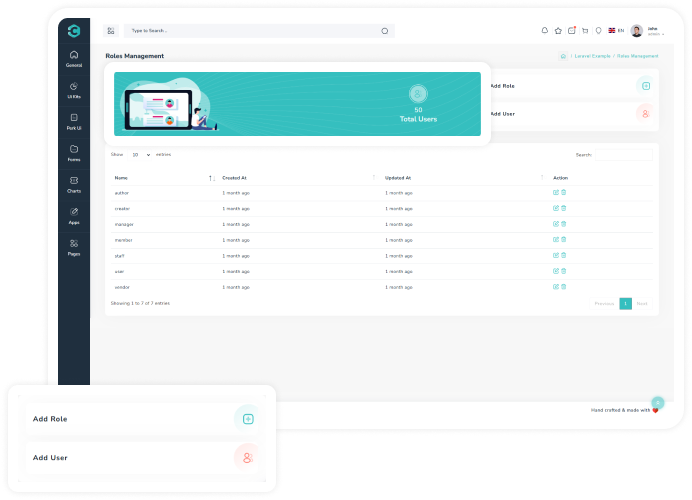Open the Pages sidebar section
692x500 pixels.
[x=74, y=247]
